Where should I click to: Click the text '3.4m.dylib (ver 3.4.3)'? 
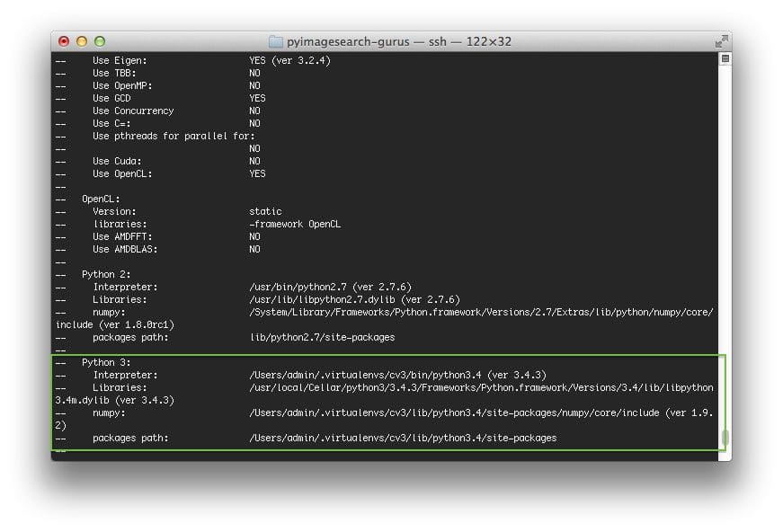click(x=115, y=400)
